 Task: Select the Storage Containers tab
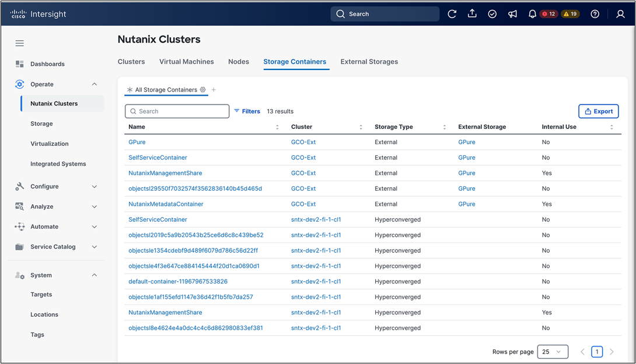[x=295, y=62]
